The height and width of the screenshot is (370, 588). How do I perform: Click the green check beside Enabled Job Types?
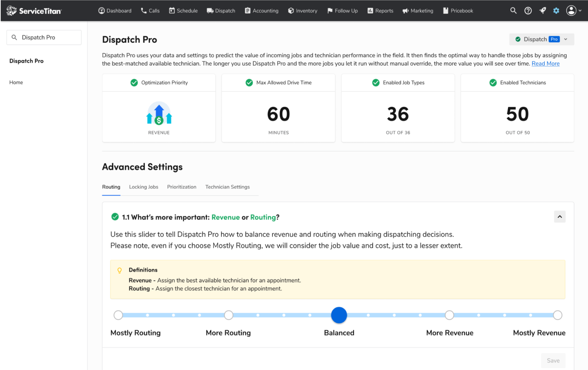[x=376, y=83]
